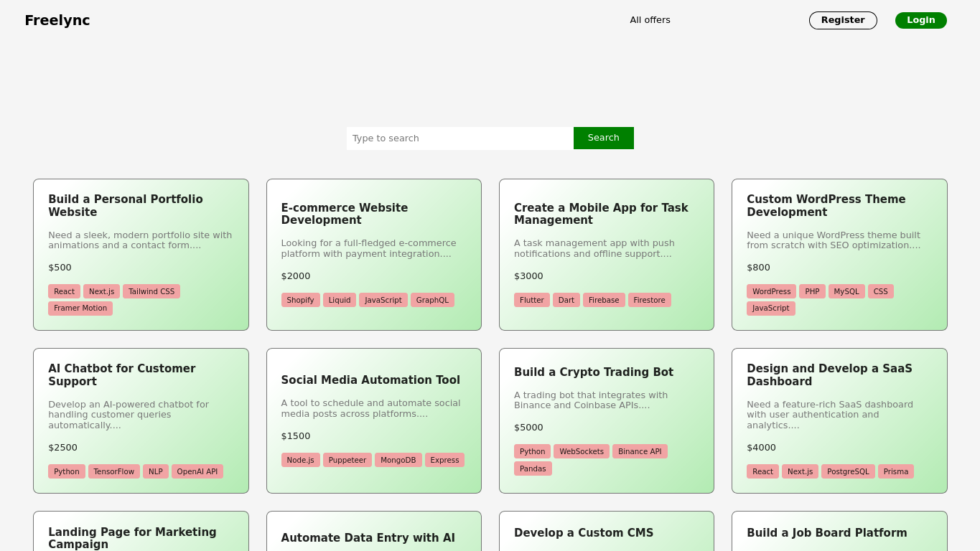
Task: Click the $500 price on Portfolio card
Action: pos(60,268)
